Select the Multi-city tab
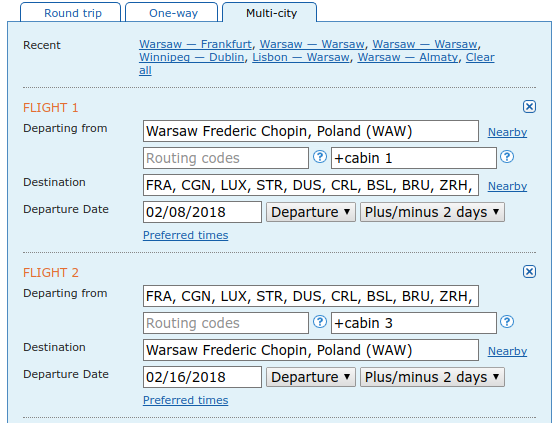Screen dimensions: 556x423 coord(269,13)
